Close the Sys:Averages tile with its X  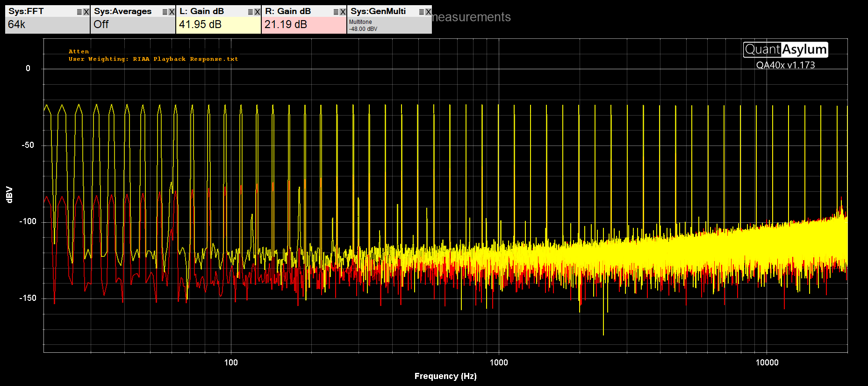(x=172, y=12)
